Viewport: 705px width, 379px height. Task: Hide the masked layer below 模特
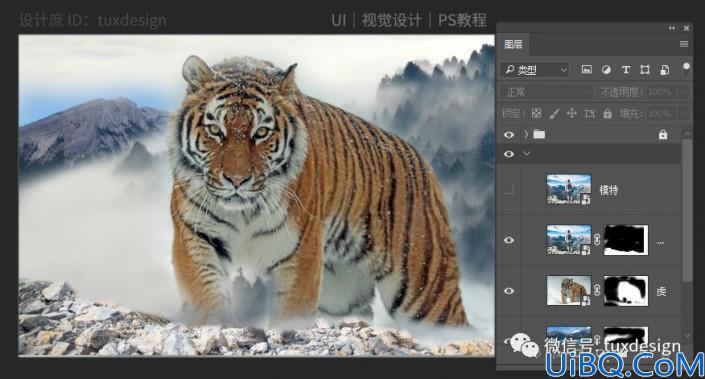[x=509, y=240]
